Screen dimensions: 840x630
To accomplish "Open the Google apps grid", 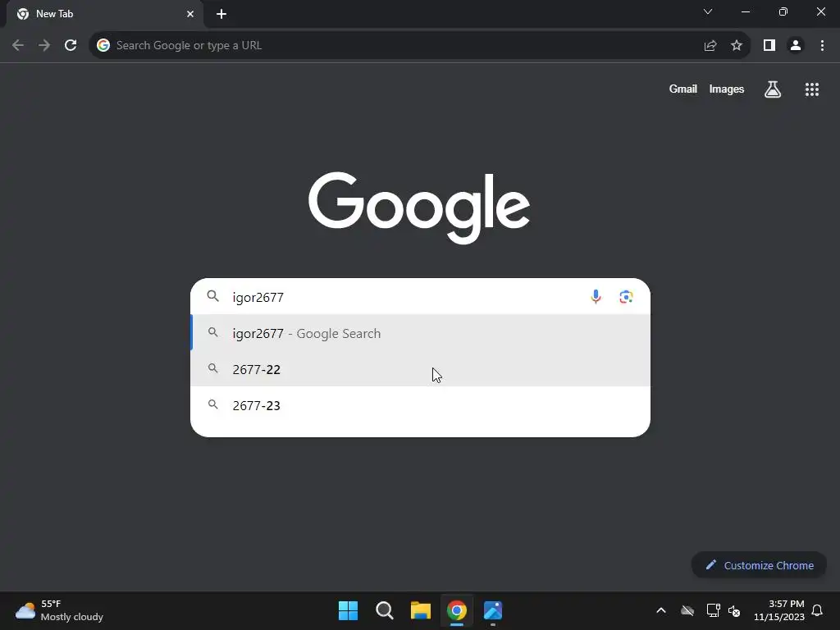I will point(811,89).
